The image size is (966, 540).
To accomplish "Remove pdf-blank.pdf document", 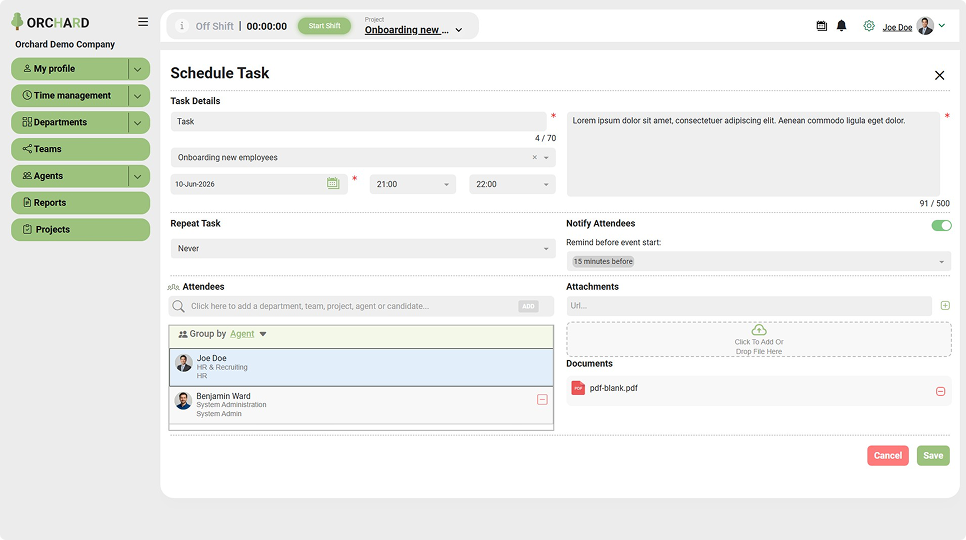I will click(940, 392).
